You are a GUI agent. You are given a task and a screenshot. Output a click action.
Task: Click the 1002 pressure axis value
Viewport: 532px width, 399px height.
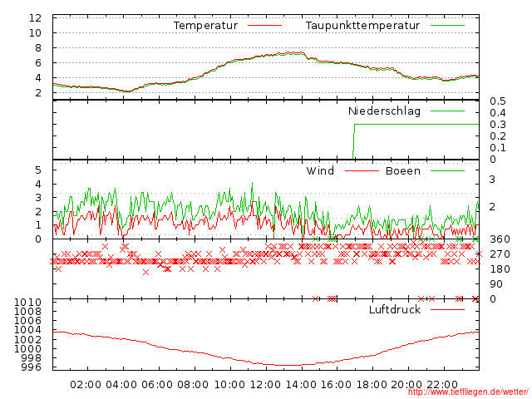coord(27,339)
